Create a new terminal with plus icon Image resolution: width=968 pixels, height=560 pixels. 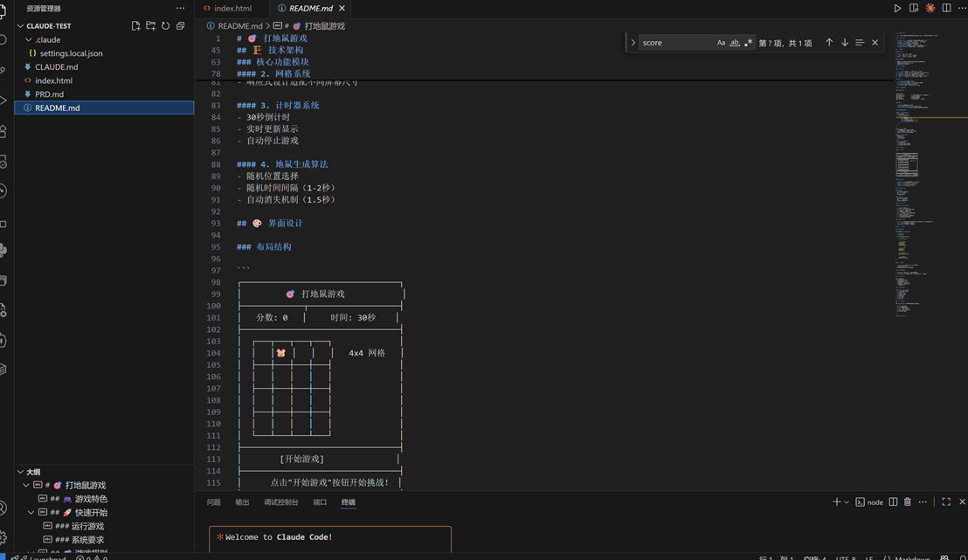click(836, 502)
